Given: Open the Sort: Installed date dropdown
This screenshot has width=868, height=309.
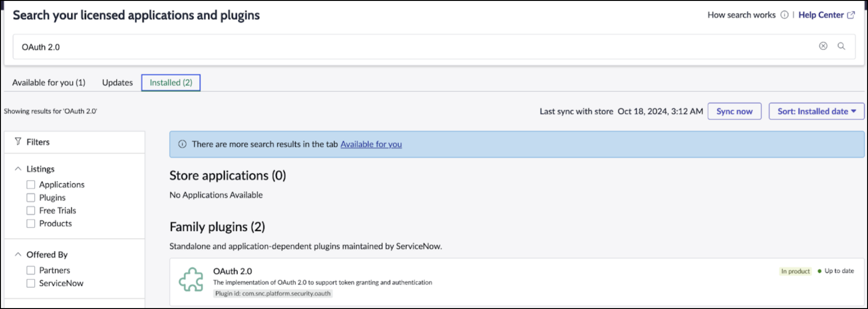Looking at the screenshot, I should pyautogui.click(x=816, y=111).
